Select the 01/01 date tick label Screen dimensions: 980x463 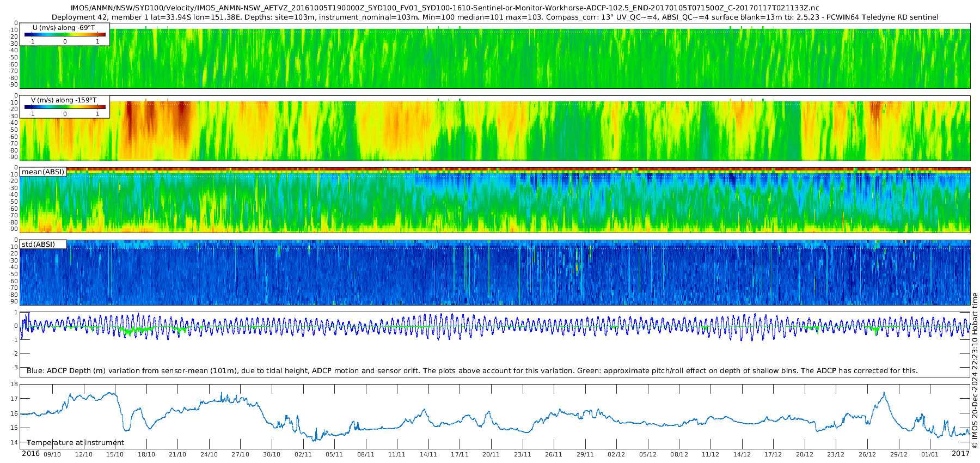point(930,454)
